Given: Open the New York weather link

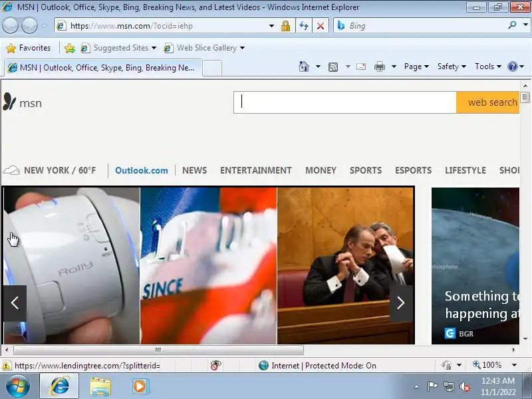Looking at the screenshot, I should coord(49,170).
